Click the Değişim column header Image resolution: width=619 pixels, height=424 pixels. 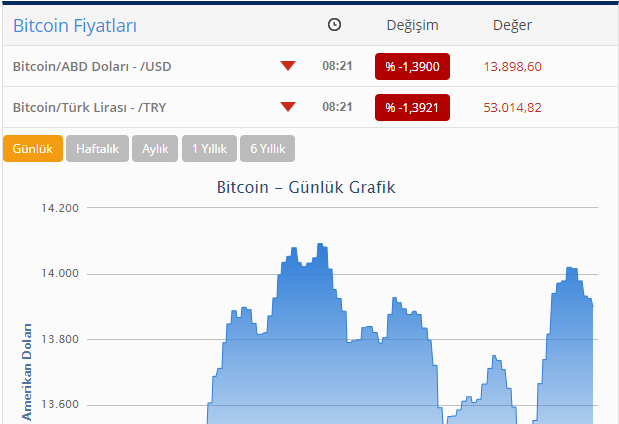point(412,25)
